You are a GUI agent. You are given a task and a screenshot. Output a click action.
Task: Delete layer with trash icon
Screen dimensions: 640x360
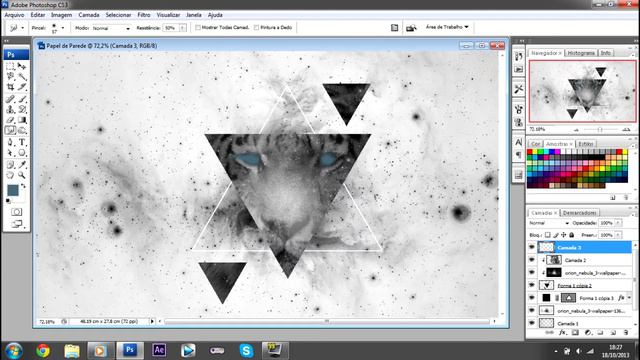tap(626, 333)
